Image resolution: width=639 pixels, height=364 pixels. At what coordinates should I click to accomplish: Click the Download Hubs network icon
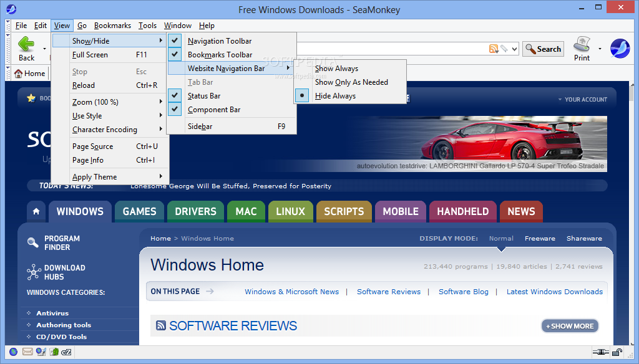[x=34, y=272]
